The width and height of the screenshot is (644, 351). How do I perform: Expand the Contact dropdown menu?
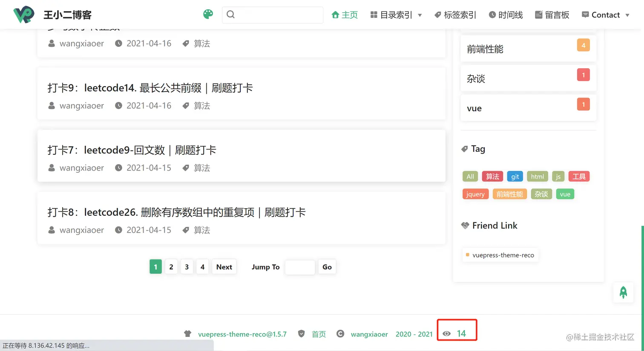pos(606,15)
